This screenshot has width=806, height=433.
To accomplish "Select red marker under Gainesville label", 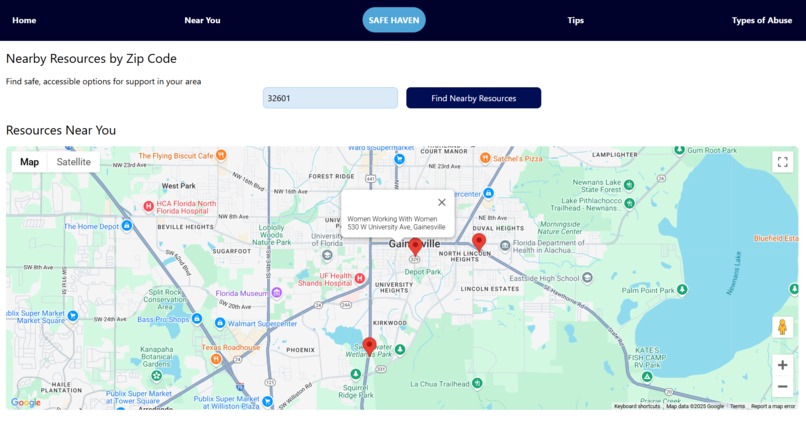I will pos(415,247).
